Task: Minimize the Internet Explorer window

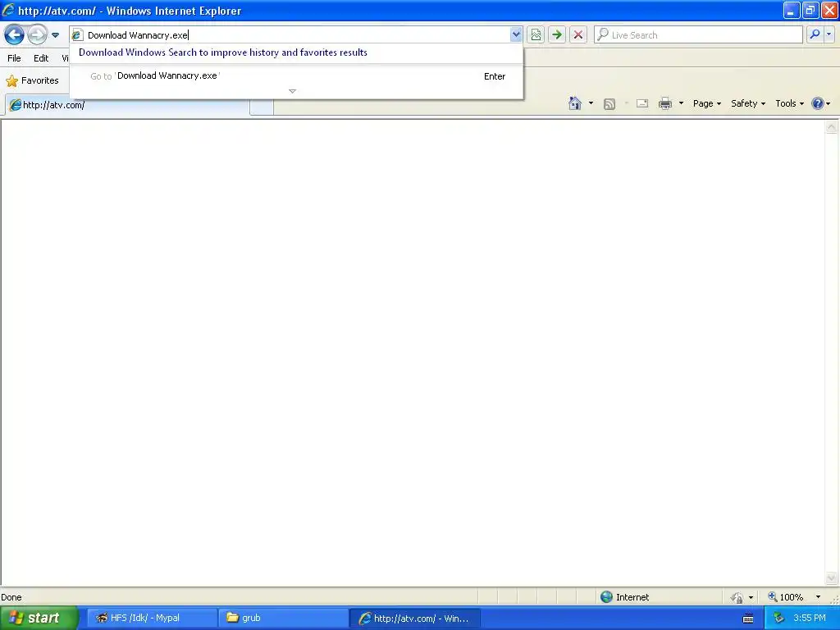Action: point(792,10)
